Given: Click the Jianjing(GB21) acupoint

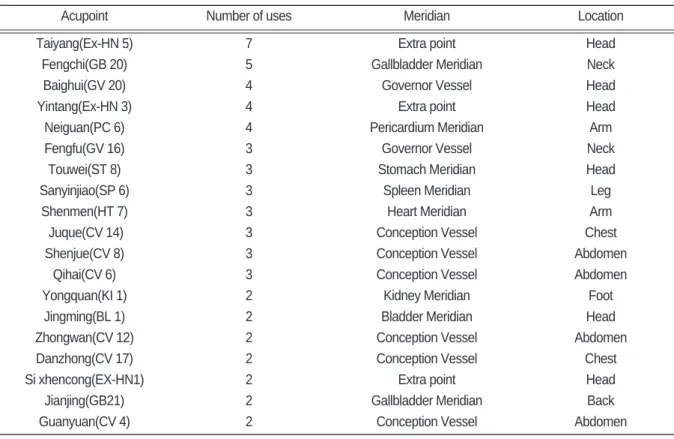Looking at the screenshot, I should pyautogui.click(x=84, y=401).
